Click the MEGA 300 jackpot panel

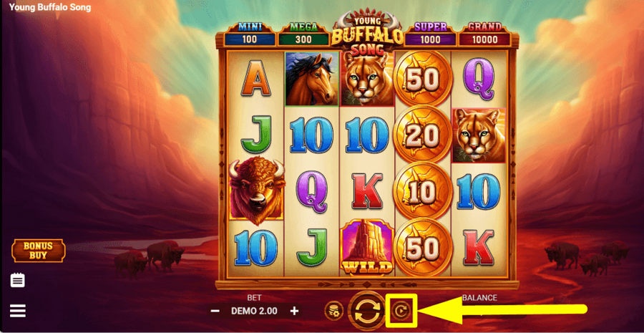pos(304,34)
